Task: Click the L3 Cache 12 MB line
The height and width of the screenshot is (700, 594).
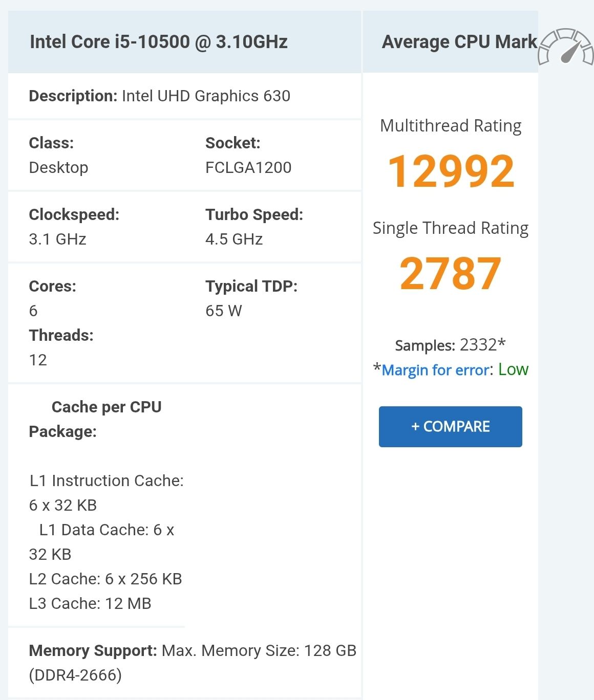Action: (90, 603)
